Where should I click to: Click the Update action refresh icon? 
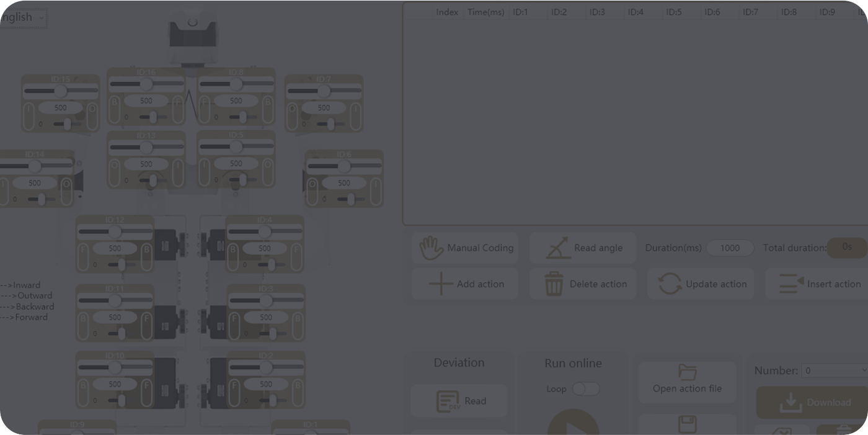click(701, 284)
